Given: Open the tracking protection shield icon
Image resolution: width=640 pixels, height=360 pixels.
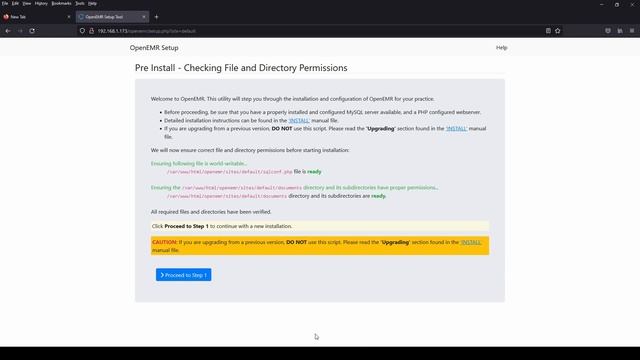Looking at the screenshot, I should (82, 31).
